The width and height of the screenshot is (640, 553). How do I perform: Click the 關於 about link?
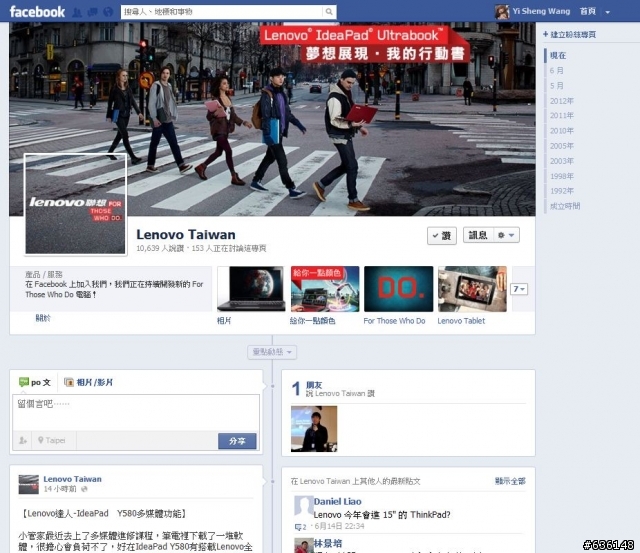[43, 318]
